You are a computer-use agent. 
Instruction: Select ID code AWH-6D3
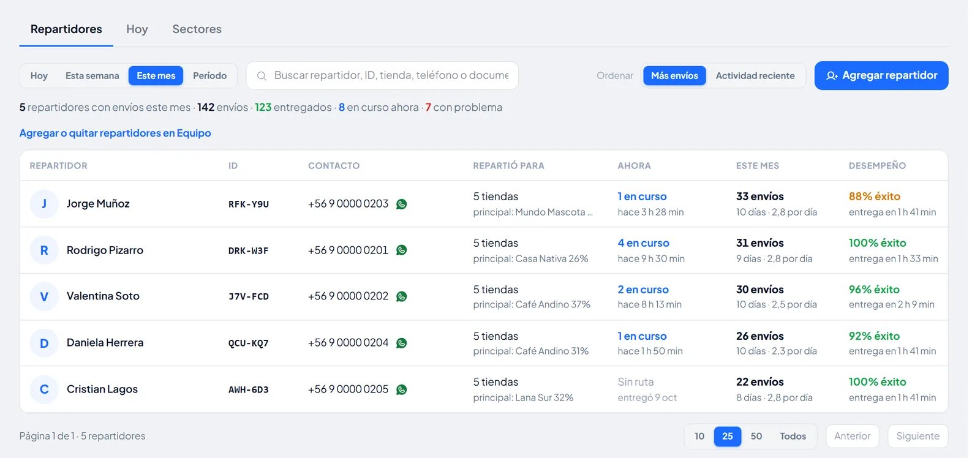point(249,390)
